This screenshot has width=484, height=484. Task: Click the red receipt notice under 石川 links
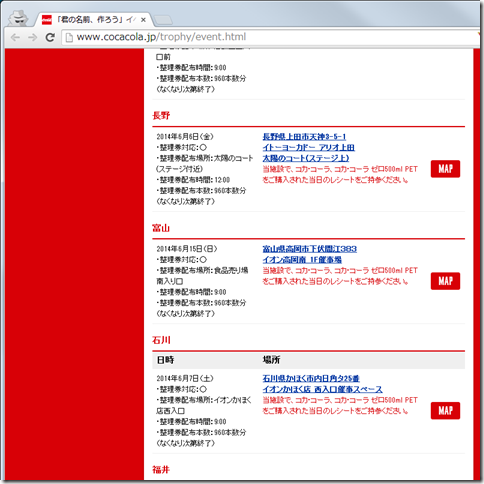(340, 405)
